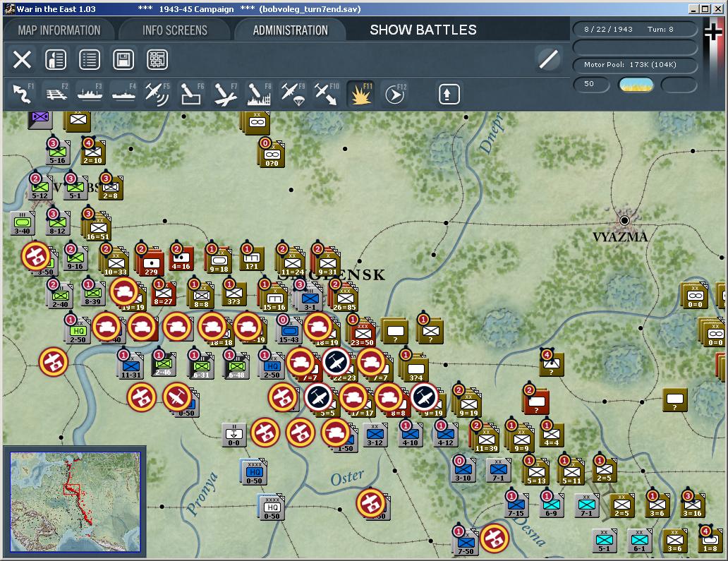Select the Soviet unit stack labeled 9=31
Viewport: 728px width, 561px height.
327,264
